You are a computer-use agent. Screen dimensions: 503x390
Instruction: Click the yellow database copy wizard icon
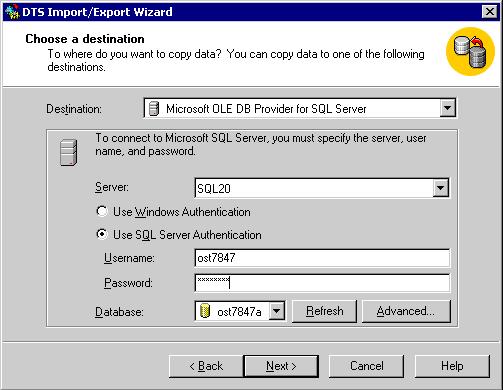click(470, 52)
